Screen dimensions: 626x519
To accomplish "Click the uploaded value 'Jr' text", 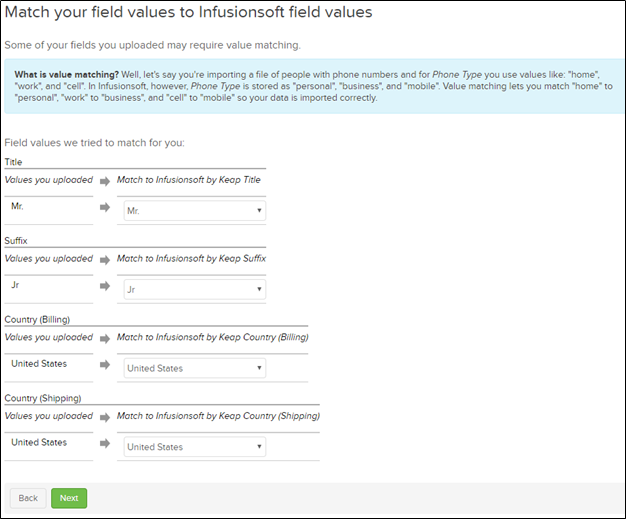I will pyautogui.click(x=15, y=285).
